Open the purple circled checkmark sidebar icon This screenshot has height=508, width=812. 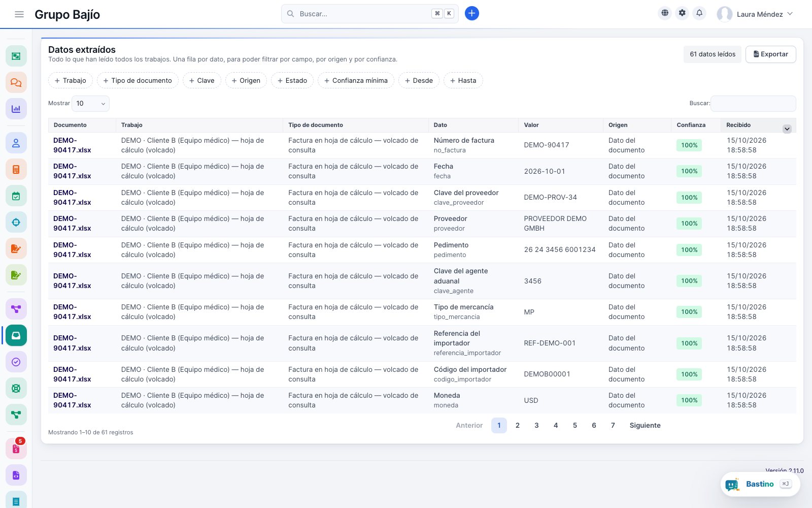coord(16,362)
